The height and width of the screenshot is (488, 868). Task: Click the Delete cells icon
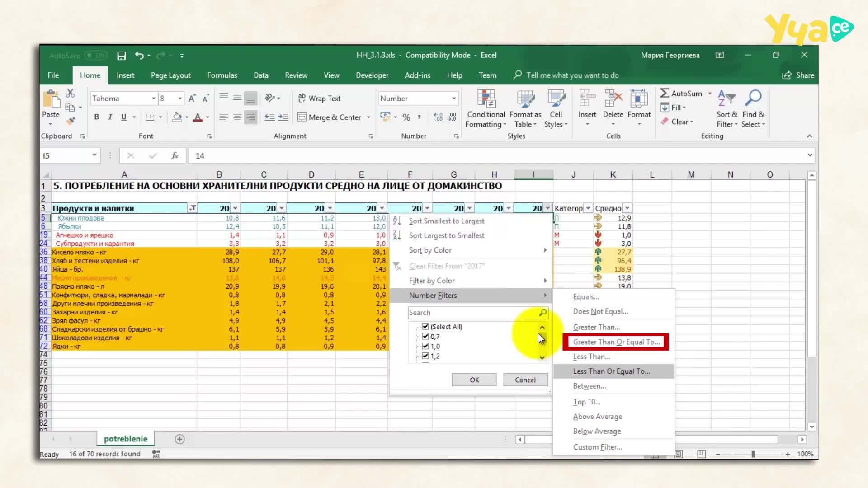[613, 98]
